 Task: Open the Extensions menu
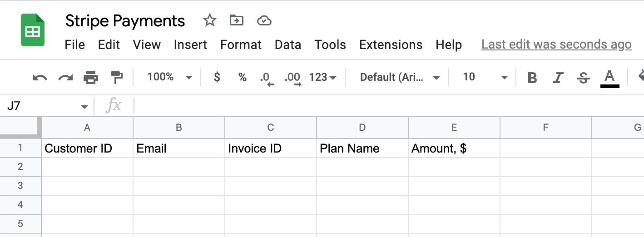click(x=391, y=44)
